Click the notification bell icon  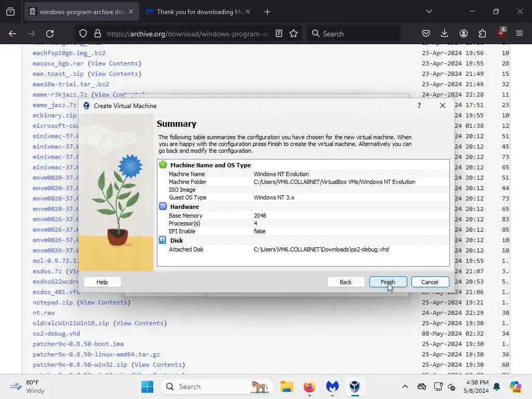[x=497, y=387]
